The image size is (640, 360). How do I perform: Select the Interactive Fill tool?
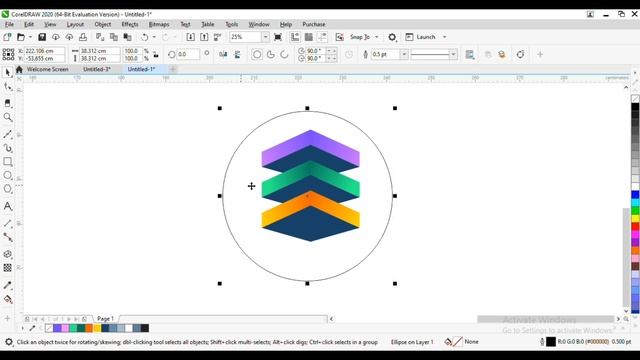[7, 300]
